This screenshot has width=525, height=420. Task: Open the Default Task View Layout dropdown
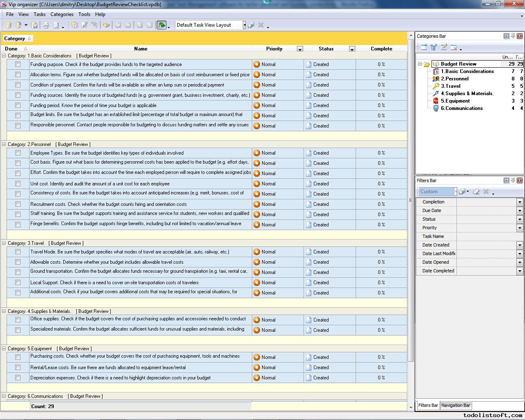pyautogui.click(x=244, y=25)
